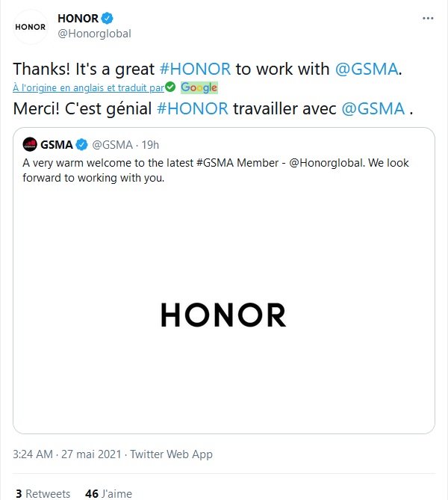Click the @GSMA mention in English tweet
The height and width of the screenshot is (500, 448).
[x=366, y=69]
